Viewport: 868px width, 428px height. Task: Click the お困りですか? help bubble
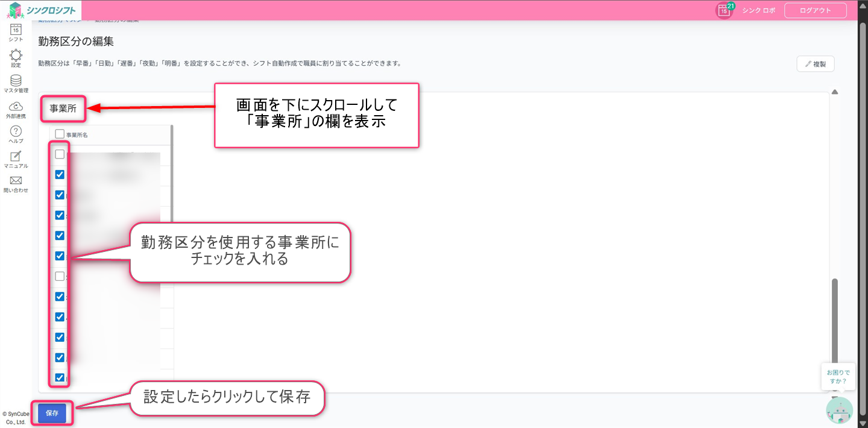pyautogui.click(x=838, y=377)
